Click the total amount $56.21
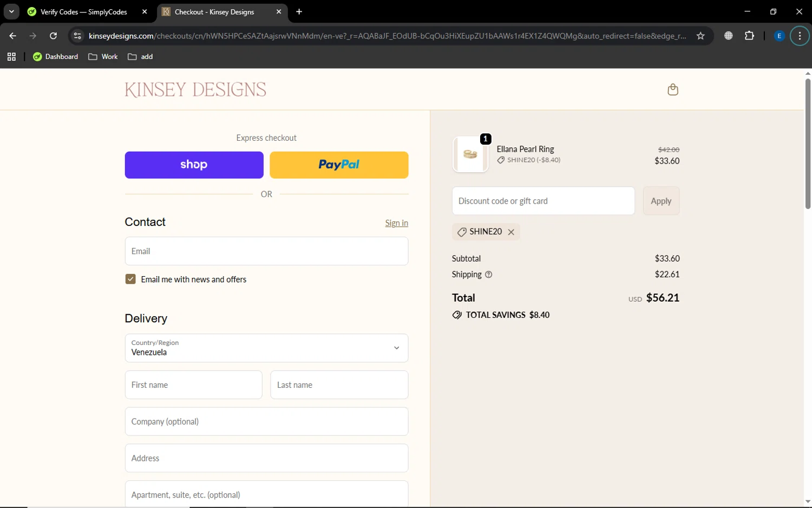This screenshot has width=812, height=508. pos(663,298)
